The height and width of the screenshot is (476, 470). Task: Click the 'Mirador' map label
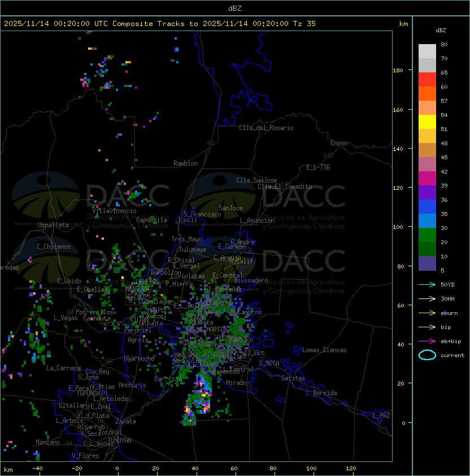[x=238, y=383]
